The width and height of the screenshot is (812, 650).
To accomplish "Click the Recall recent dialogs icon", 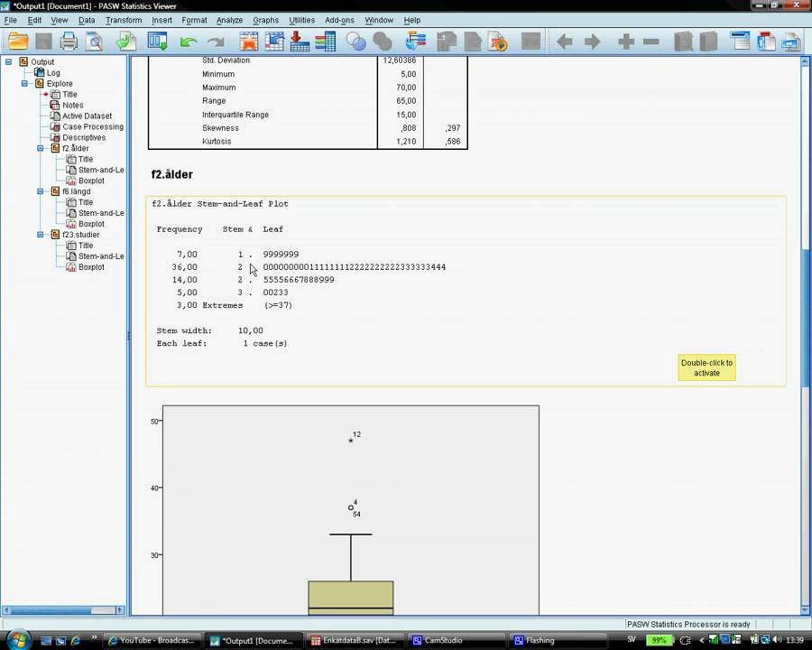I will 157,41.
